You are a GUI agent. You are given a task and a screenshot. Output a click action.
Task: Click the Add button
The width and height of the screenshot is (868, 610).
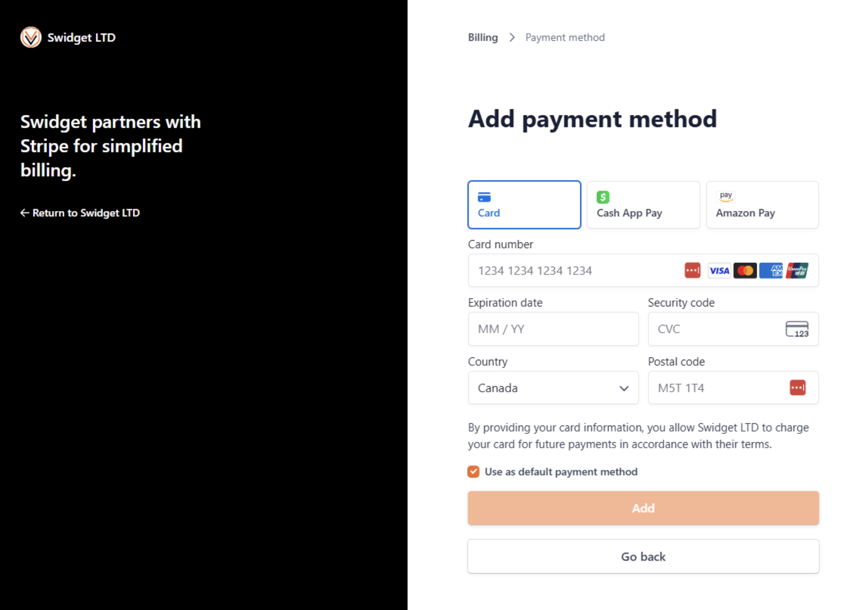(643, 508)
